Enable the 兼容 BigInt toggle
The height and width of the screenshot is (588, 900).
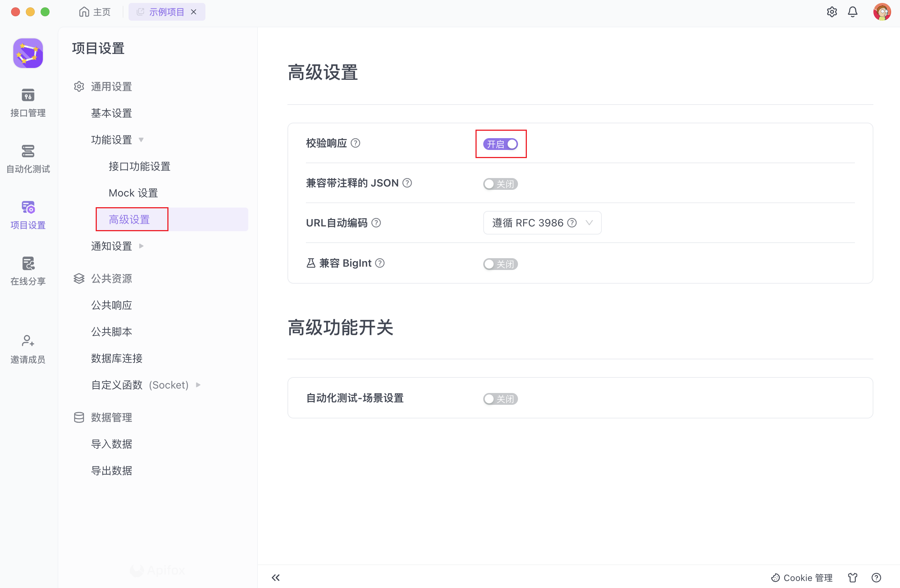500,264
